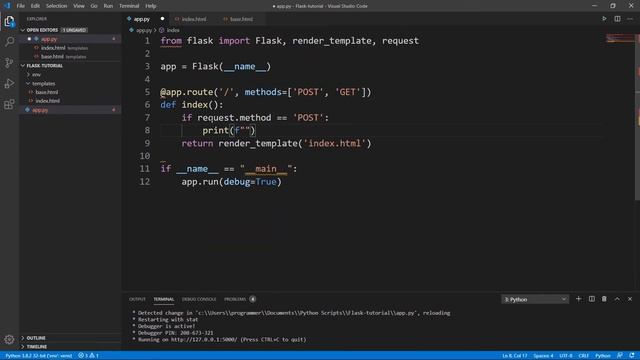
Task: Open the Manage gear in activity bar
Action: tap(9, 339)
